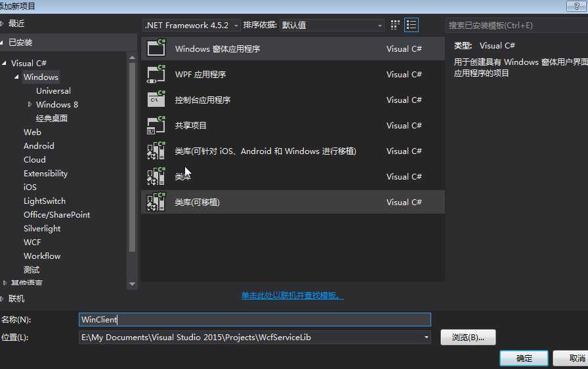Select the 共享项目 template icon
This screenshot has width=588, height=369.
[156, 125]
